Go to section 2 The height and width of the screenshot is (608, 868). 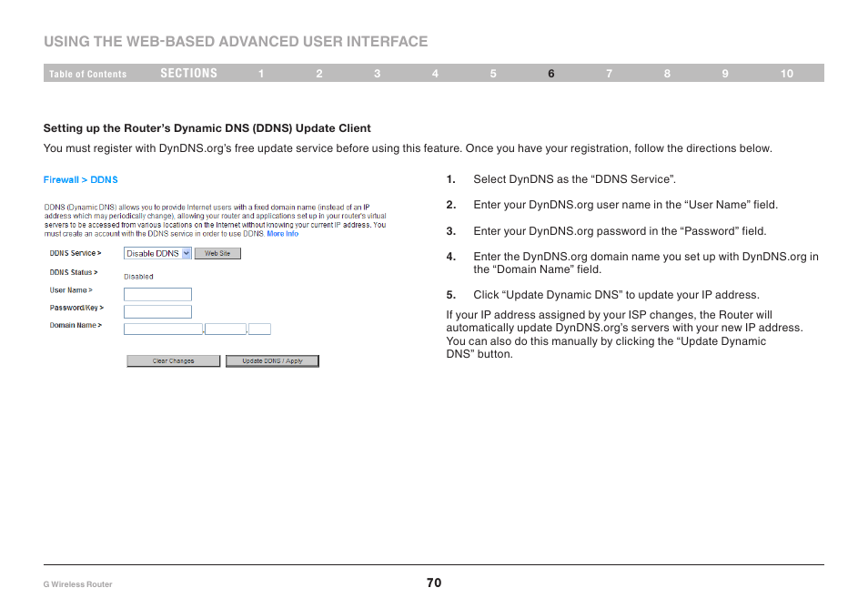click(x=319, y=74)
